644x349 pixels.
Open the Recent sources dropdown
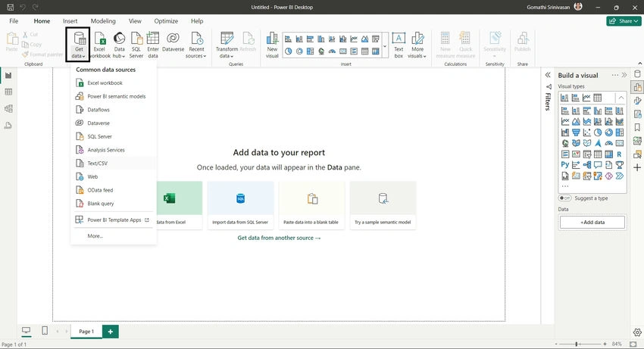coord(196,45)
